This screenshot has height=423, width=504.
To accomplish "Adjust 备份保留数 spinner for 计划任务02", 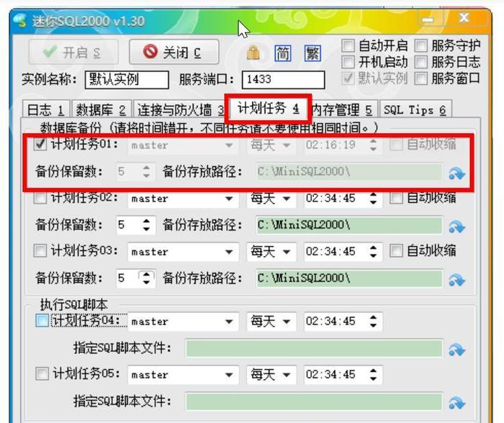I will click(x=146, y=225).
